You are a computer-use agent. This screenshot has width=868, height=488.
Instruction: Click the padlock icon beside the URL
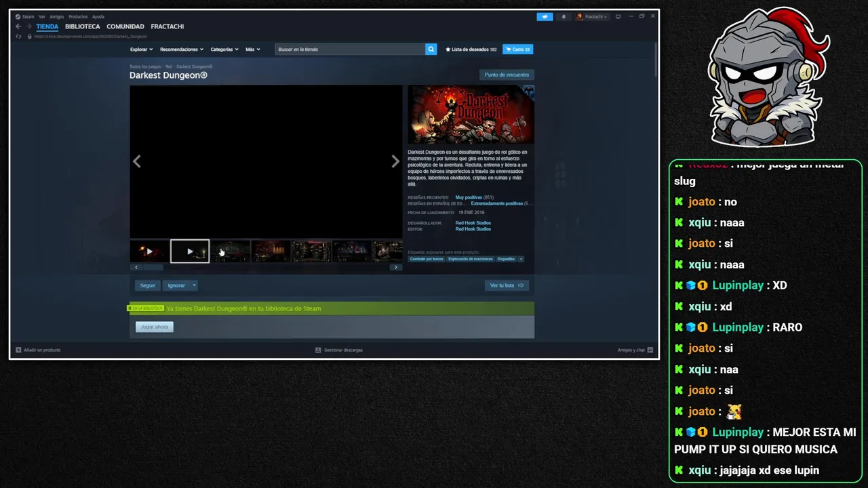(x=29, y=37)
